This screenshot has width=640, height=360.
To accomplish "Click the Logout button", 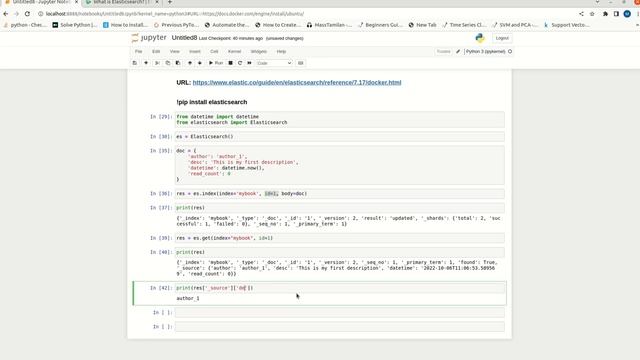I will (502, 38).
